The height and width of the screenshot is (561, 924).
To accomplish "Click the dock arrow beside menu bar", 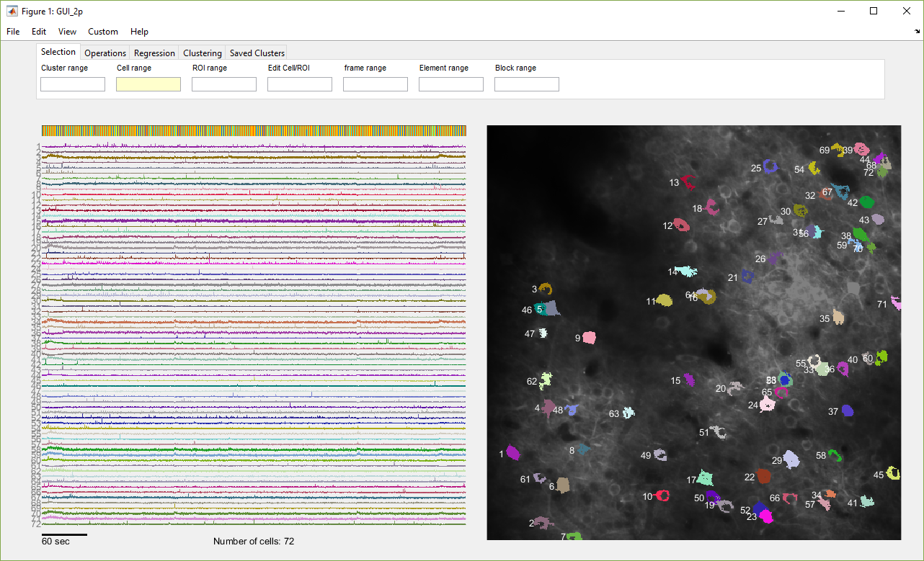I will tap(917, 32).
